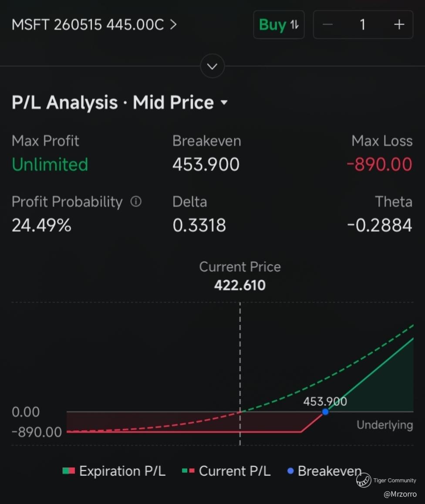Click the Unlimited max profit value
The image size is (425, 504).
point(50,165)
